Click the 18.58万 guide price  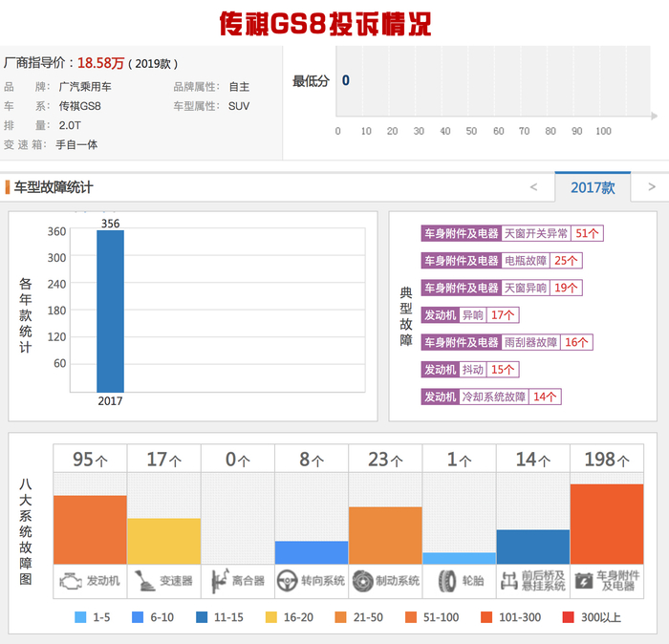click(100, 63)
